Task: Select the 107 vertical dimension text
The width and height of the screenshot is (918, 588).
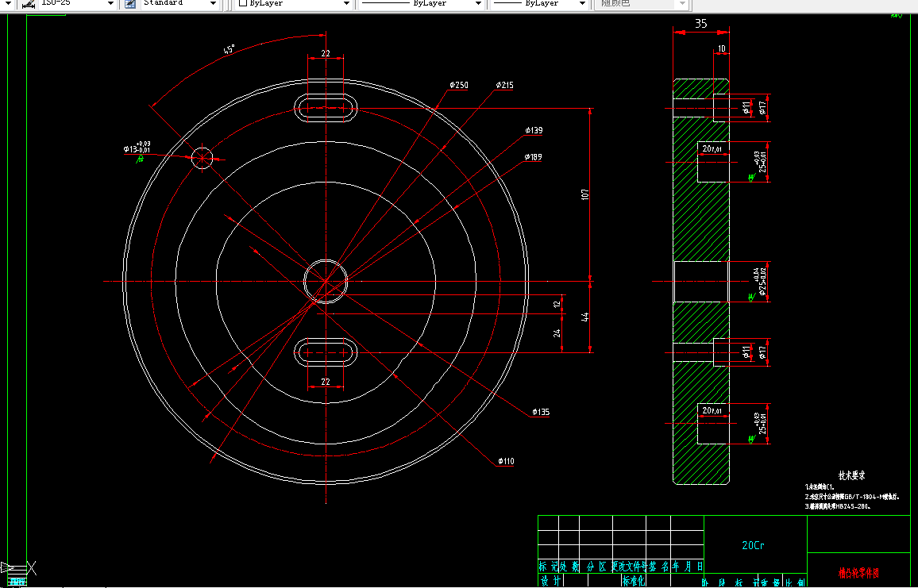Action: (x=585, y=194)
